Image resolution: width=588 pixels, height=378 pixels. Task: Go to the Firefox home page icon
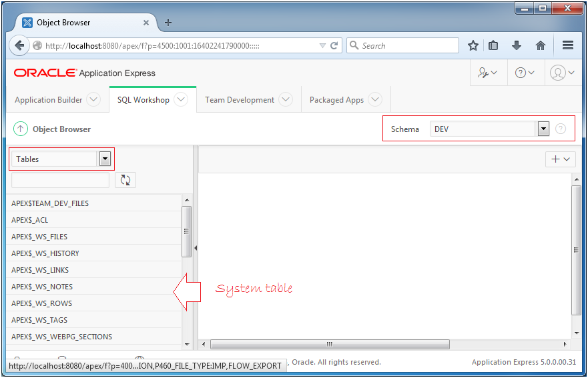coord(540,46)
